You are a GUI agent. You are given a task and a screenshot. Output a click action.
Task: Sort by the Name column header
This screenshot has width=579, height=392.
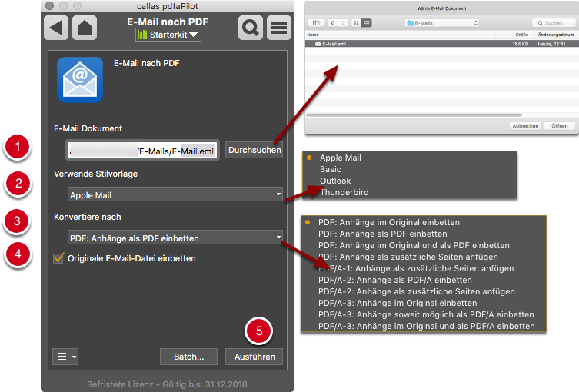click(400, 35)
